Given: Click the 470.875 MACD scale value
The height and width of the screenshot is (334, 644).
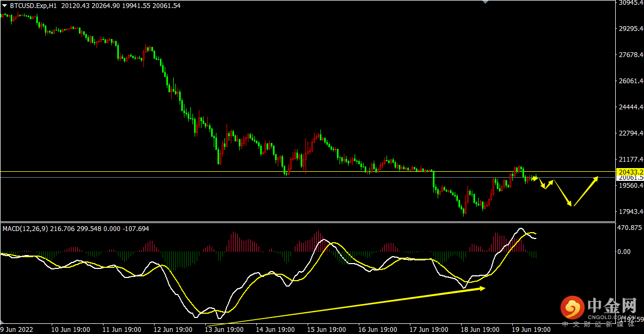Looking at the screenshot, I should (631, 227).
